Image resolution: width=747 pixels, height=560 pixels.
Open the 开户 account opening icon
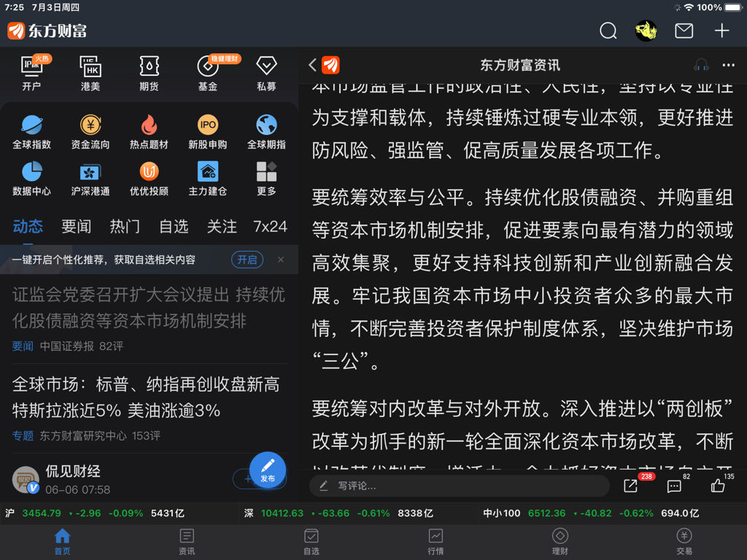click(31, 72)
